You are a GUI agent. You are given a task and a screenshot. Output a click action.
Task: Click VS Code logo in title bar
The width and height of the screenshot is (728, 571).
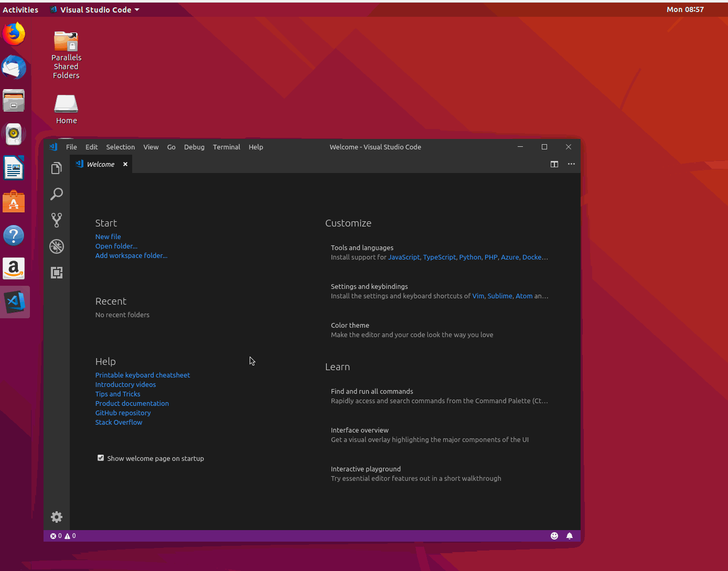[53, 147]
